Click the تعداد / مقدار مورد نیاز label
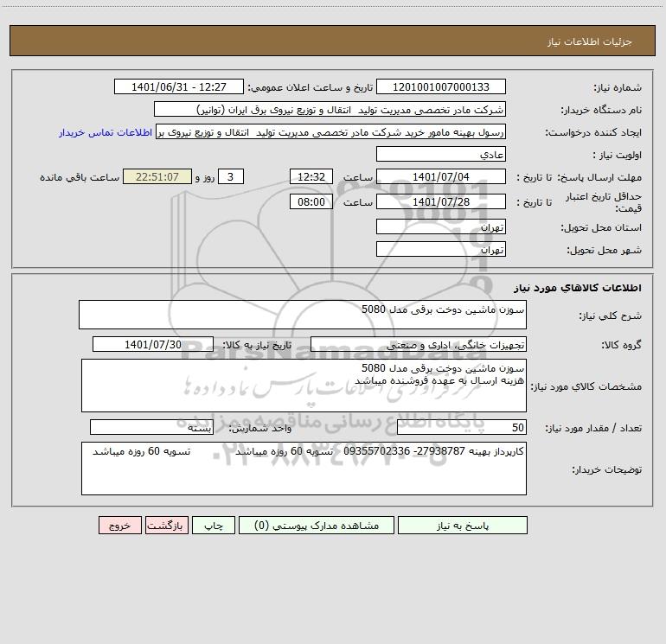The height and width of the screenshot is (644, 666). click(x=593, y=428)
